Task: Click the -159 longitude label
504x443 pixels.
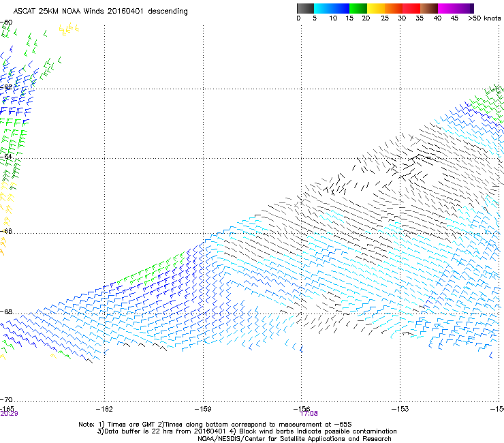Action: coord(203,409)
